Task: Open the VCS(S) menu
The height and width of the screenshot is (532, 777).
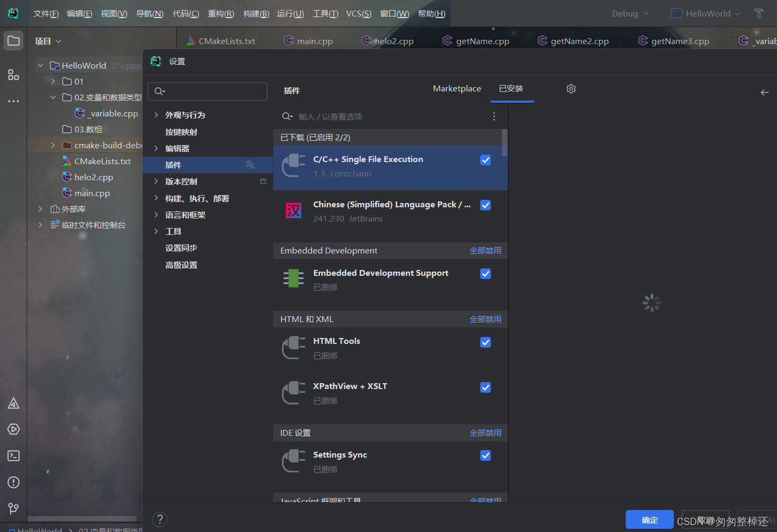Action: pos(358,13)
